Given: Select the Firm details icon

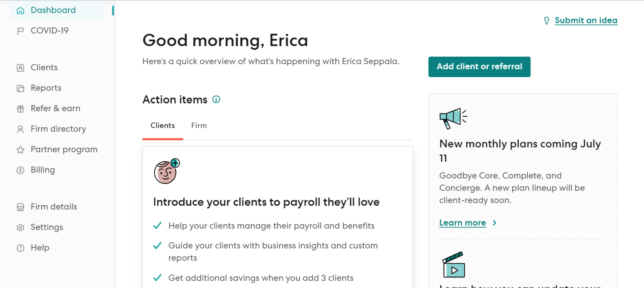Looking at the screenshot, I should (20, 207).
